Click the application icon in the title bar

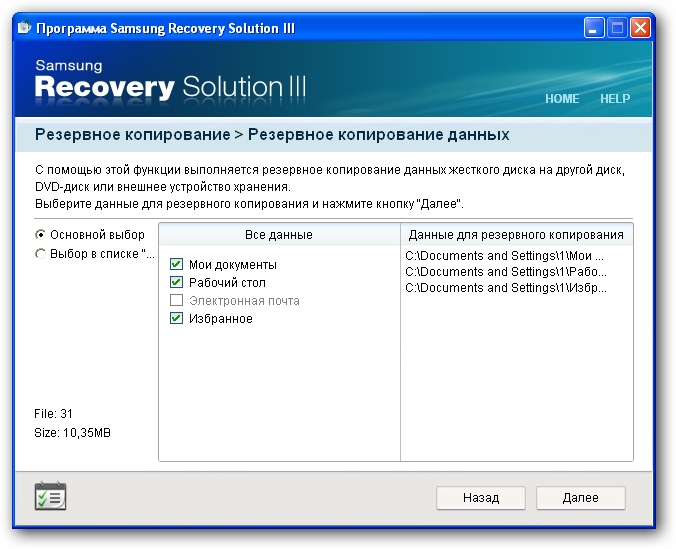pos(25,28)
